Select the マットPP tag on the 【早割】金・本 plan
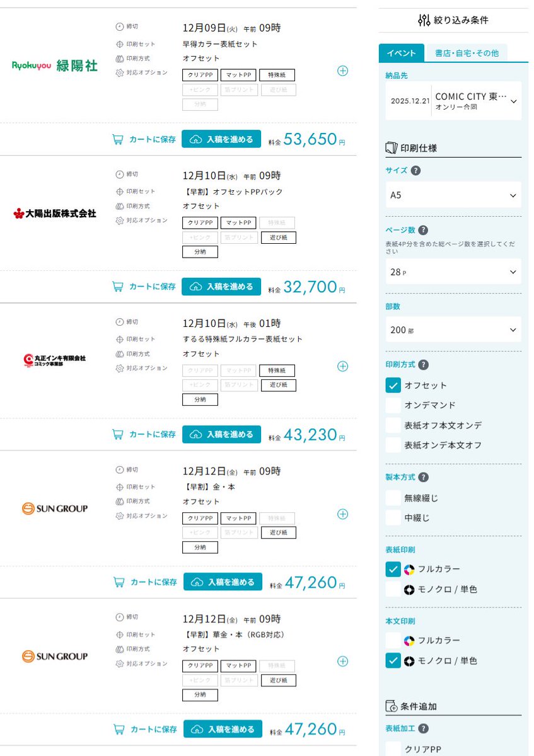This screenshot has width=534, height=756. [x=238, y=518]
